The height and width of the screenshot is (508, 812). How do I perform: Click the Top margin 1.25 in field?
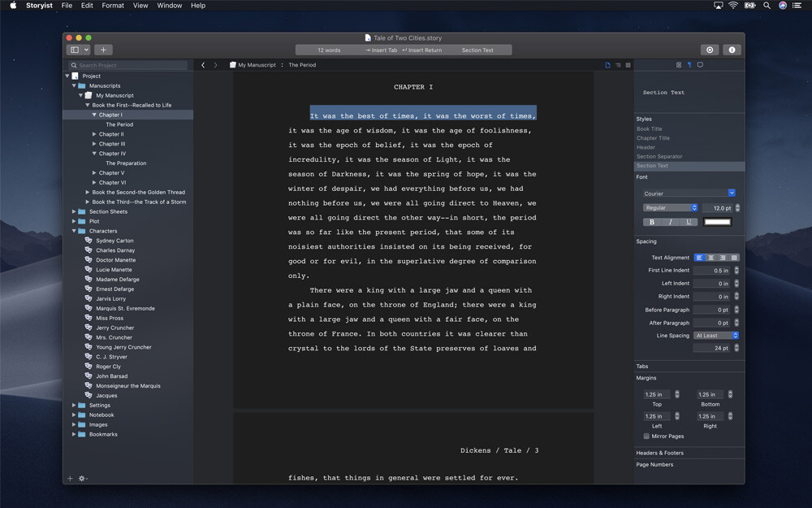657,394
